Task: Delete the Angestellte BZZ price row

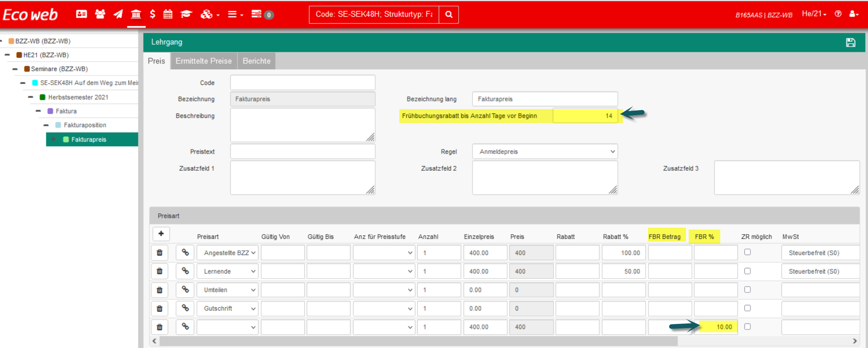Action: 160,253
